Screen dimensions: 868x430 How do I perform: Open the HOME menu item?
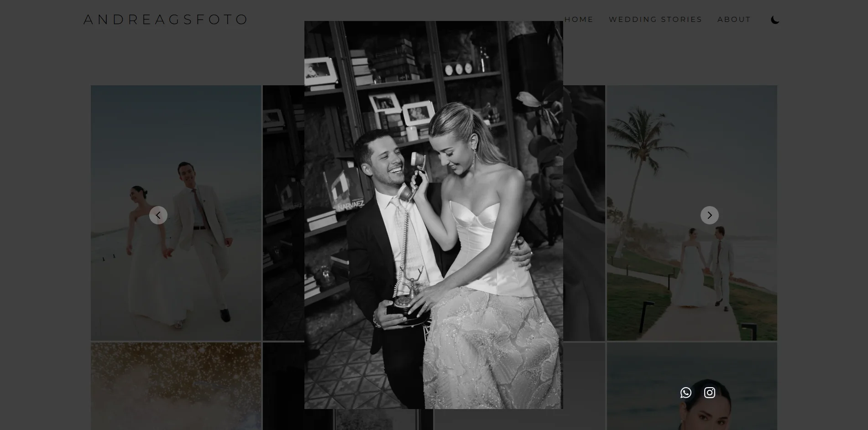[579, 19]
